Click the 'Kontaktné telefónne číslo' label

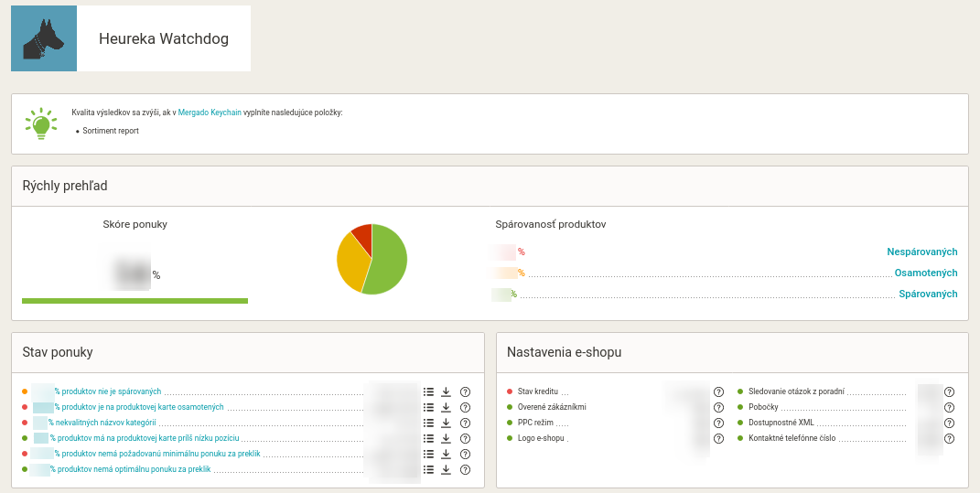tap(792, 439)
